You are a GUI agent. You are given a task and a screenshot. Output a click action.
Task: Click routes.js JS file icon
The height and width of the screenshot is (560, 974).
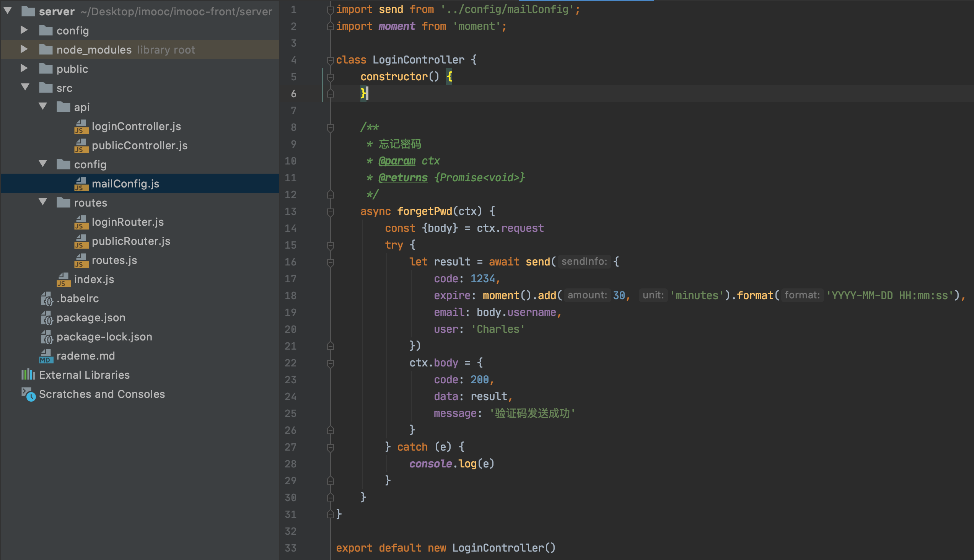pyautogui.click(x=81, y=260)
